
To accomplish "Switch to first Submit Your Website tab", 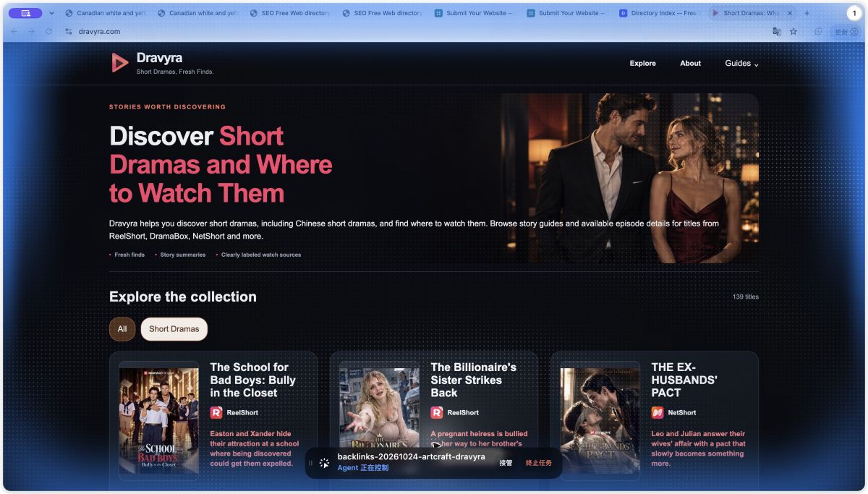I will pos(475,13).
